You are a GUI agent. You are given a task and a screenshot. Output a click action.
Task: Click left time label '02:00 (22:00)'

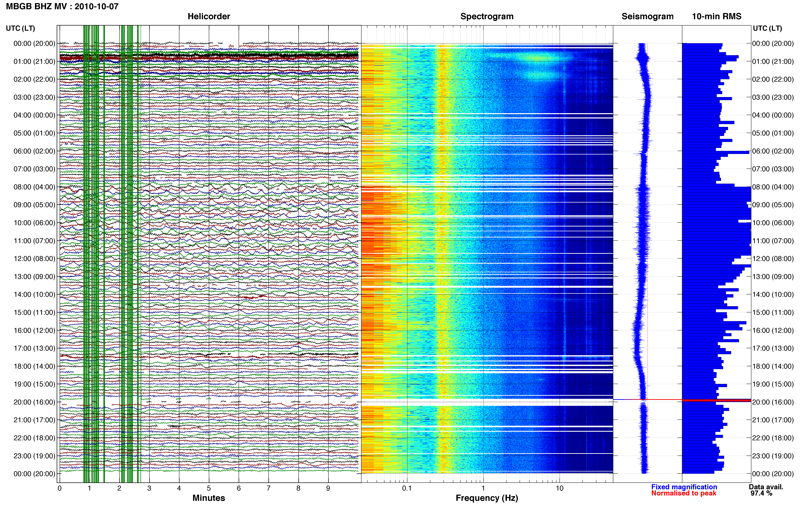coord(34,79)
